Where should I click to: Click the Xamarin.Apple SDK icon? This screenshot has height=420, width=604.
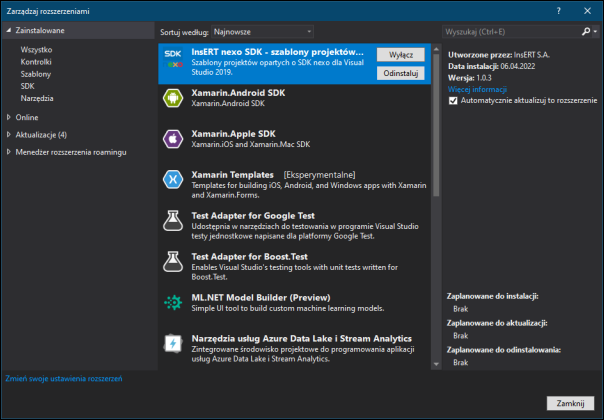tap(172, 138)
